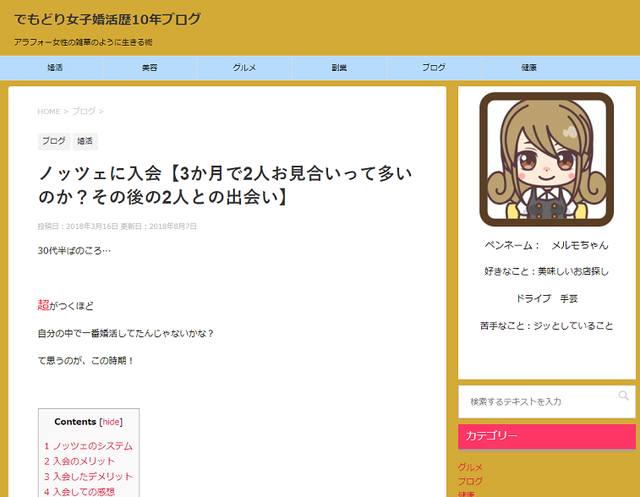Click the post date 2018年3月16日 text
Viewport: 640px width, 497px height.
point(92,226)
